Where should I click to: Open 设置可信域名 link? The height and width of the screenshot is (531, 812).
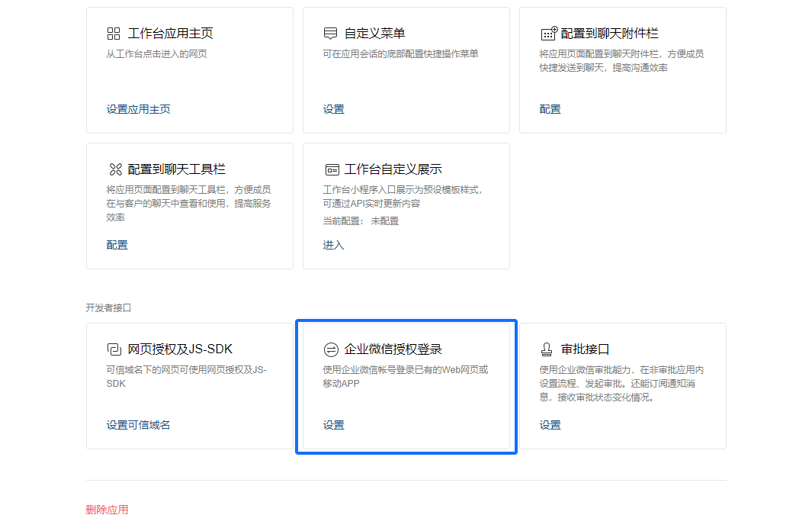pos(138,425)
